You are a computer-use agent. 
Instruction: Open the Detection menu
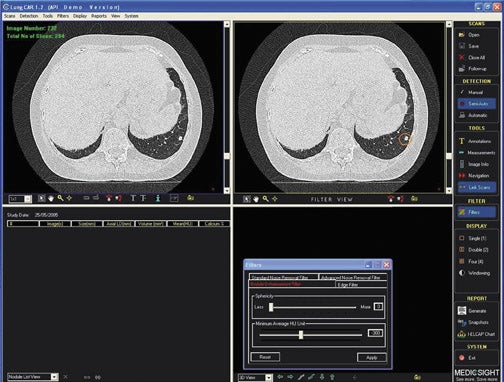pyautogui.click(x=29, y=16)
